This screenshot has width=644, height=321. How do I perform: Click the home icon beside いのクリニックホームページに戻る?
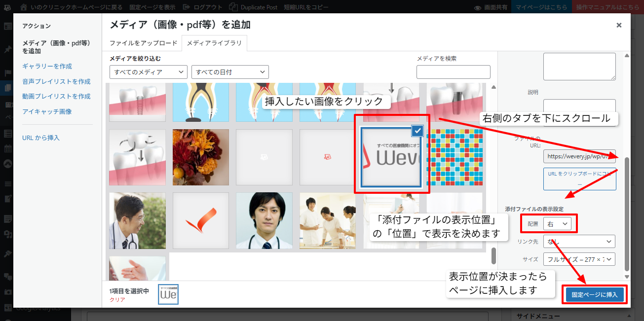coord(24,7)
